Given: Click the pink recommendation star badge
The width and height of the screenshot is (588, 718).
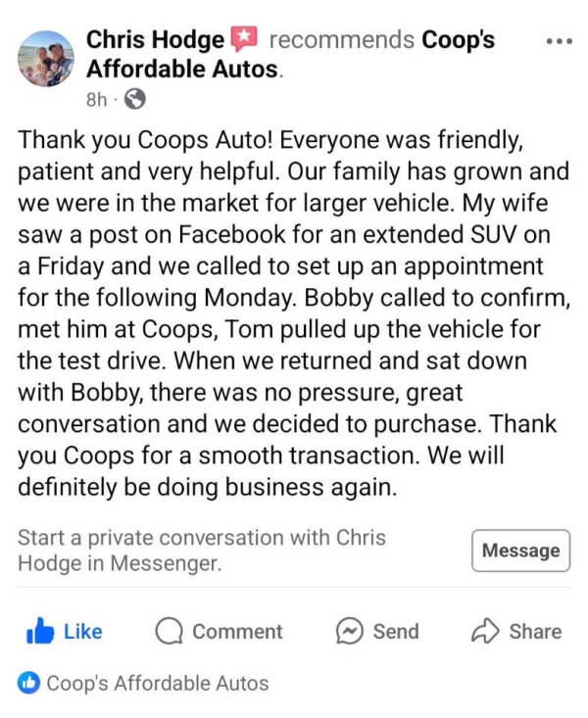Looking at the screenshot, I should pyautogui.click(x=244, y=40).
